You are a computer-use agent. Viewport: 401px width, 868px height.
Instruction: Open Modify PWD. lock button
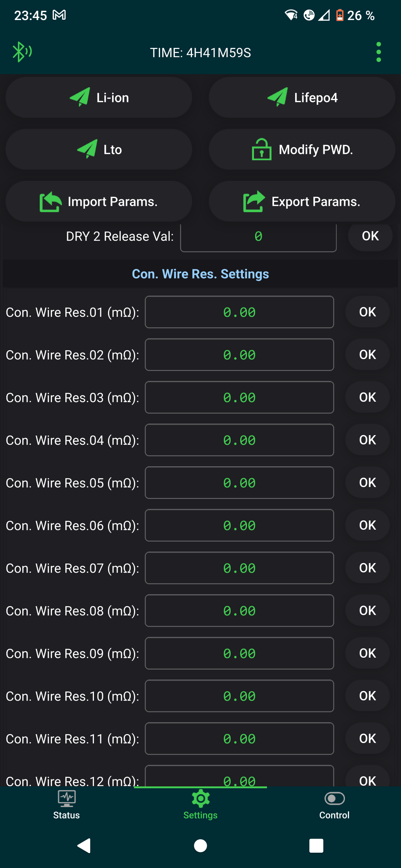pyautogui.click(x=302, y=149)
